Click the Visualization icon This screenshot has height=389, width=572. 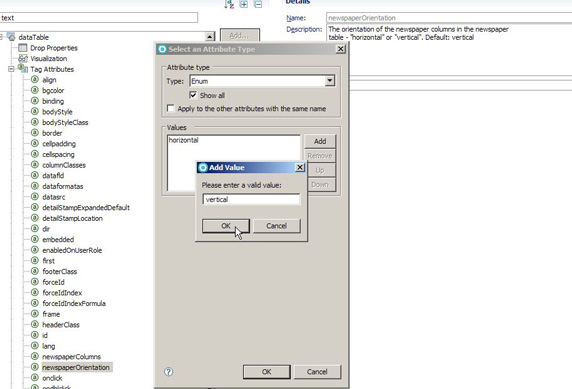click(23, 58)
